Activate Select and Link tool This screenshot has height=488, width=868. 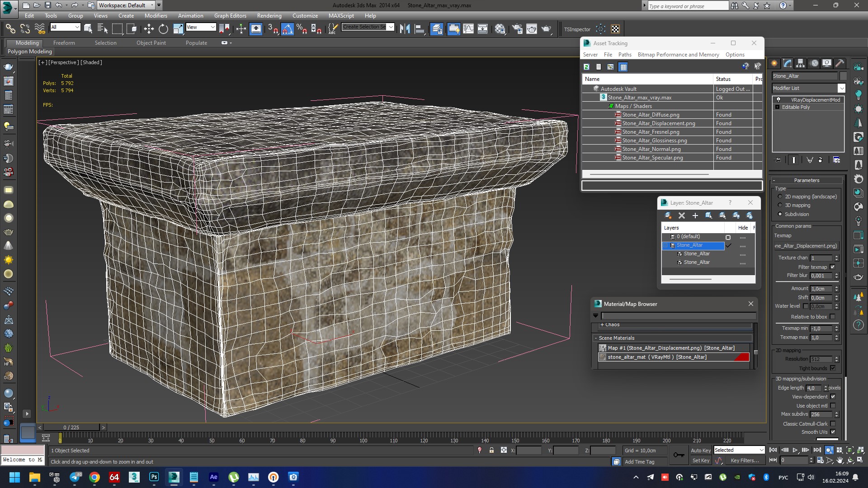pos(10,29)
